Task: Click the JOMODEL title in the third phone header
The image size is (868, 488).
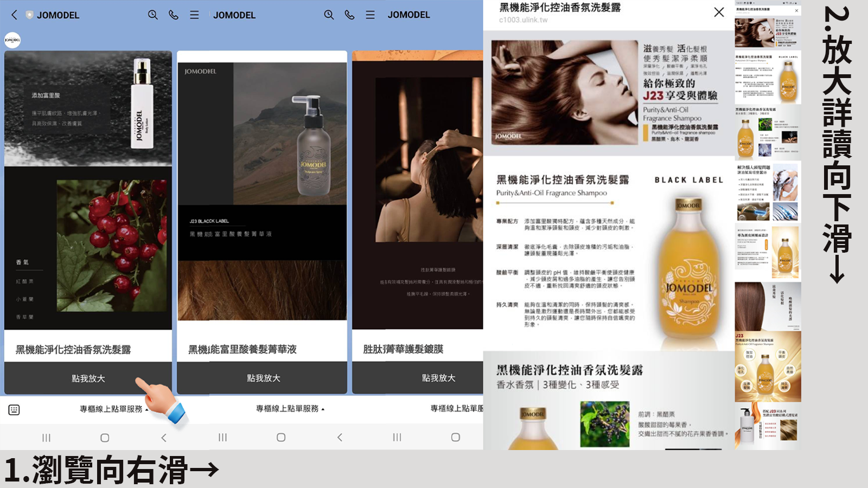Action: coord(409,15)
